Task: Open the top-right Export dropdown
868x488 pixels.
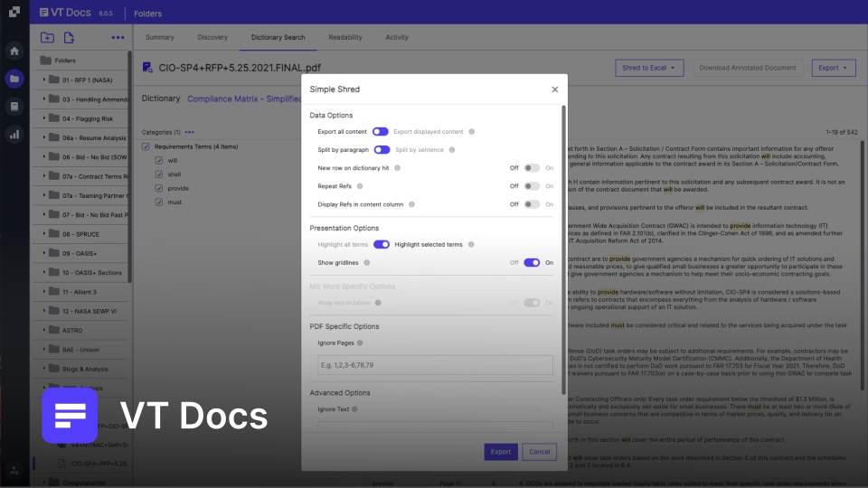Action: (833, 68)
